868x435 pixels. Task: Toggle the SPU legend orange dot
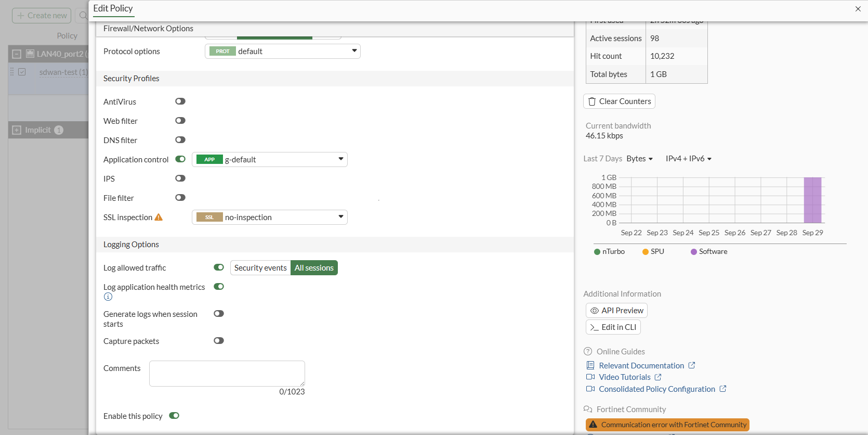[x=646, y=252]
